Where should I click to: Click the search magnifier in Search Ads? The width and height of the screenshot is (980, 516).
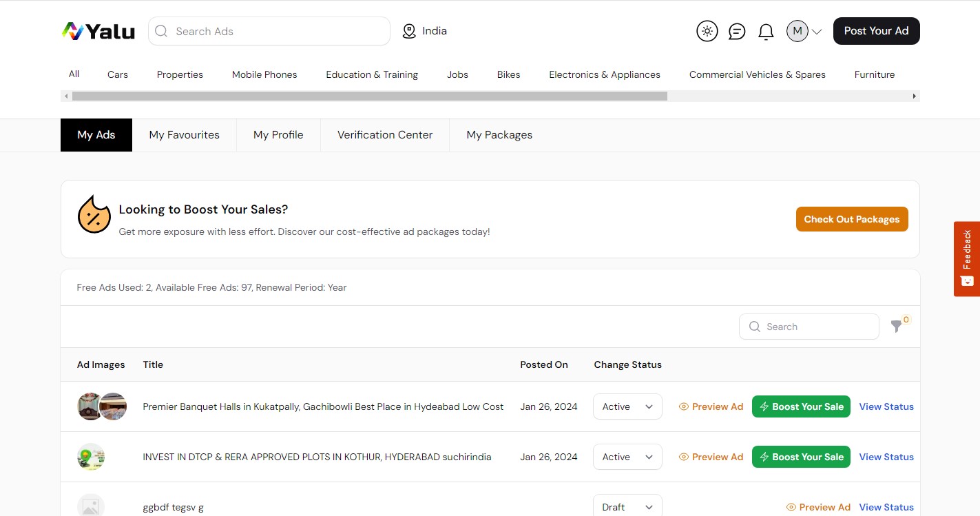tap(161, 31)
